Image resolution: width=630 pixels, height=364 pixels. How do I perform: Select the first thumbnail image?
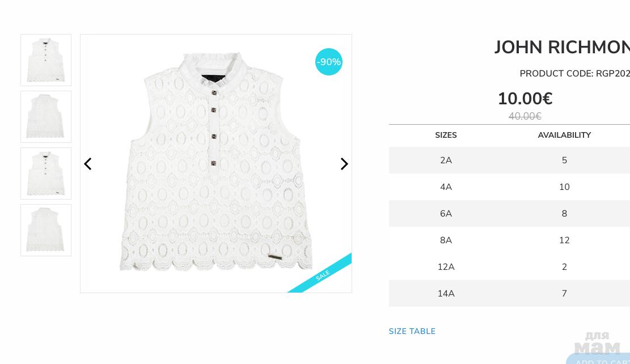[x=46, y=60]
